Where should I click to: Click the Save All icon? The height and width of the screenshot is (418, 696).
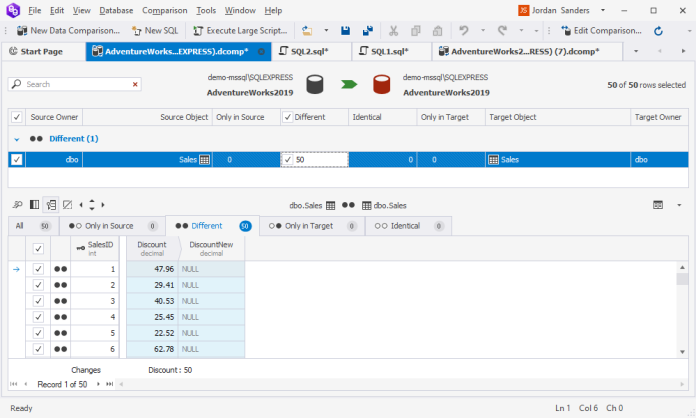[x=368, y=31]
